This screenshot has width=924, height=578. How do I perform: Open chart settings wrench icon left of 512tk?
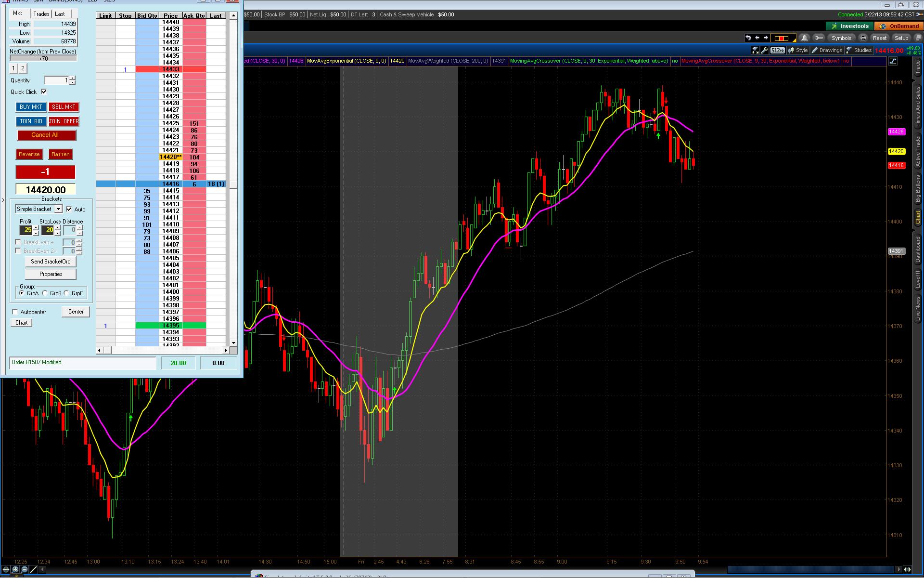764,50
